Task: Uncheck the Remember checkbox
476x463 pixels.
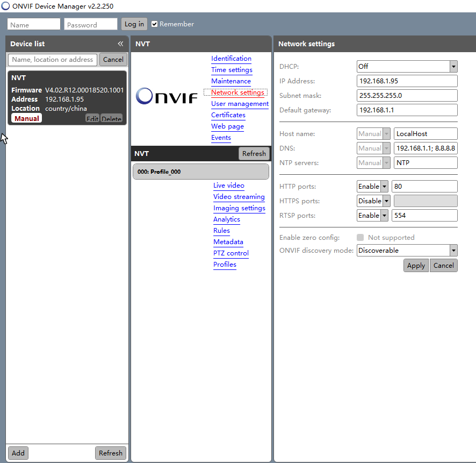Action: (x=154, y=24)
